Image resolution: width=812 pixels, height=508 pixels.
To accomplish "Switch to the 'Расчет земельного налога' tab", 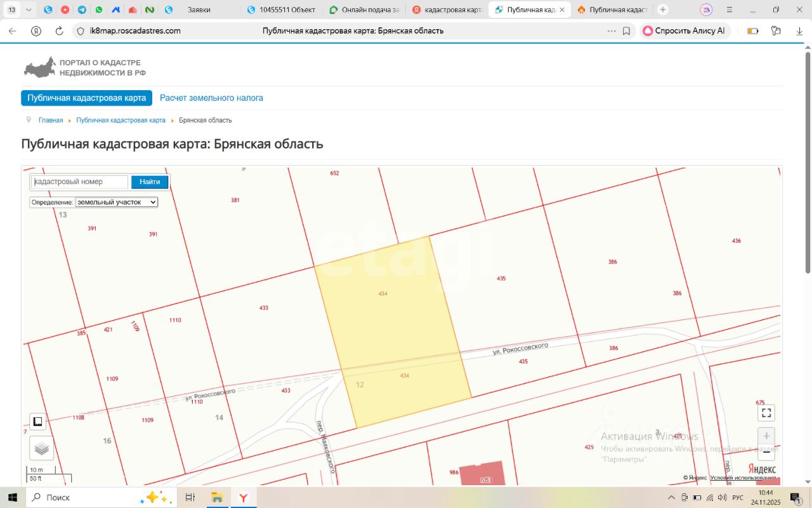I will 211,98.
